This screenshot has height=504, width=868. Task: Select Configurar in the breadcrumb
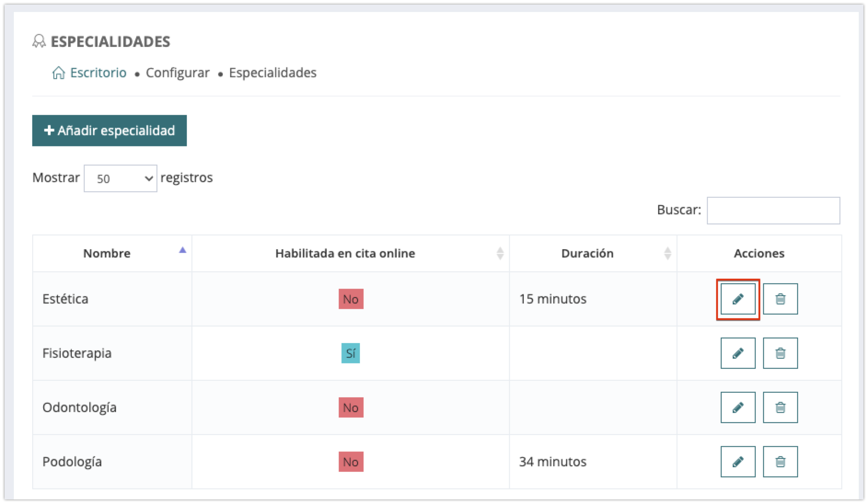click(178, 73)
